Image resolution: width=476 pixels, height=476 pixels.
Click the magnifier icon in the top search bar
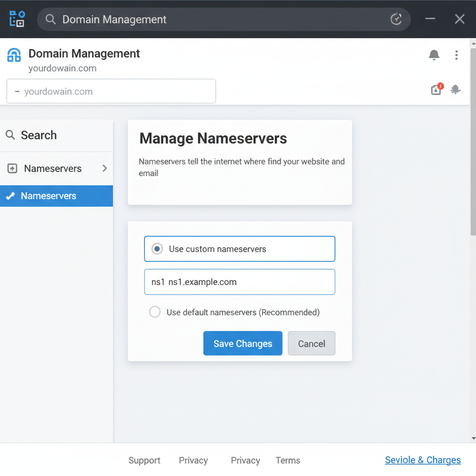coord(50,19)
